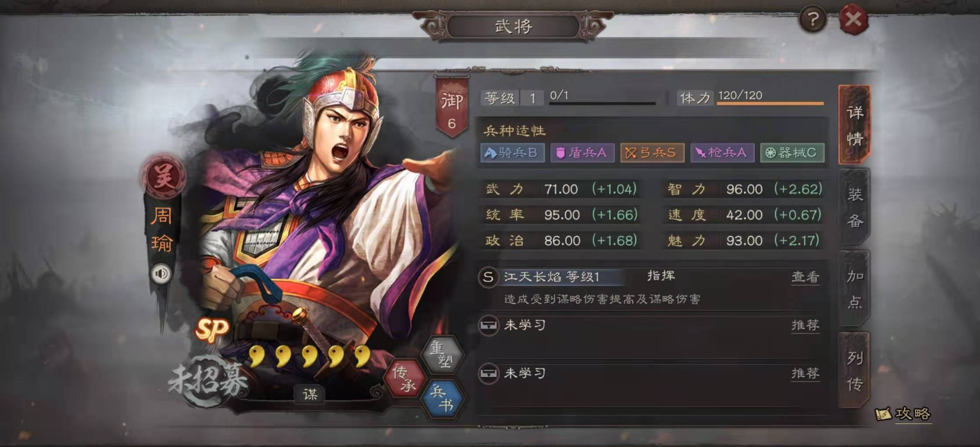Image resolution: width=980 pixels, height=447 pixels.
Task: Click 查看 for 江天长焰 skill
Action: pyautogui.click(x=805, y=277)
